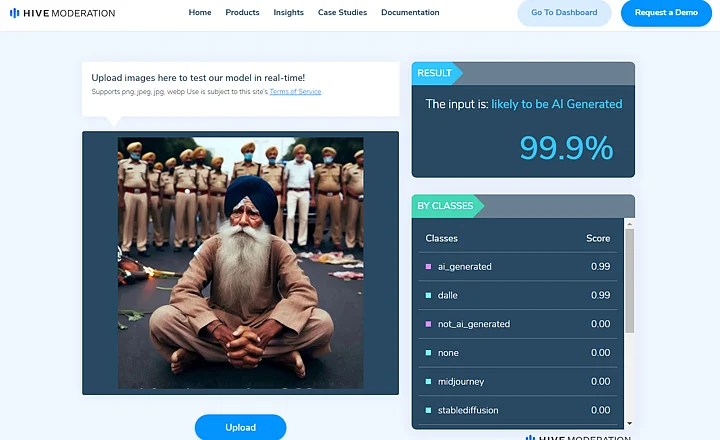Click the cyan square beside dalle

coord(428,295)
